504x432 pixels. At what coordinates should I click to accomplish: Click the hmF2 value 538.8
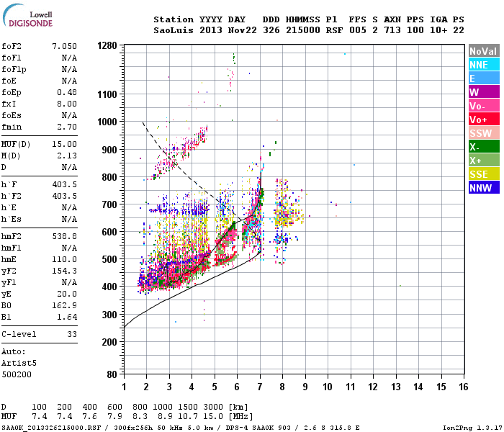pos(65,237)
